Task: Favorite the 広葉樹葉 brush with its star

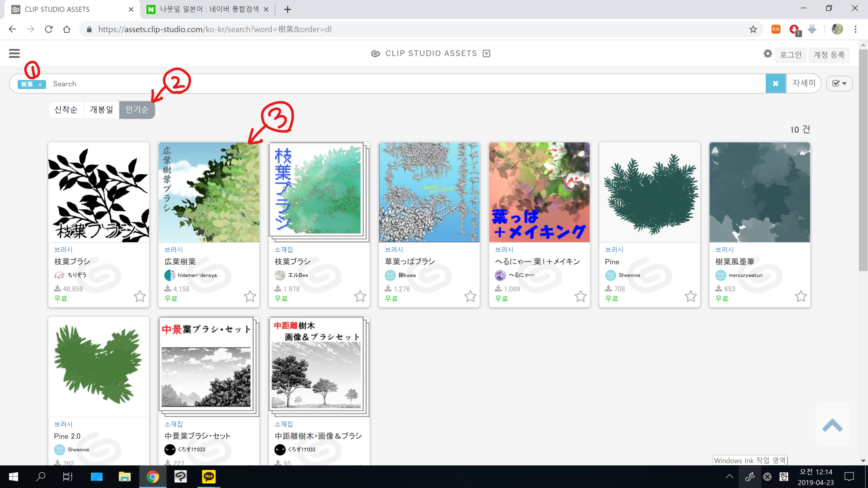Action: (x=250, y=296)
